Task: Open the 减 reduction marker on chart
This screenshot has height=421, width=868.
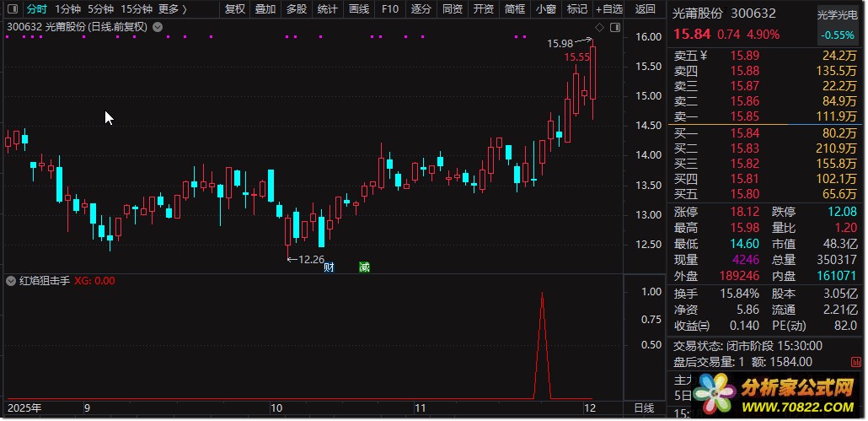Action: 364,267
